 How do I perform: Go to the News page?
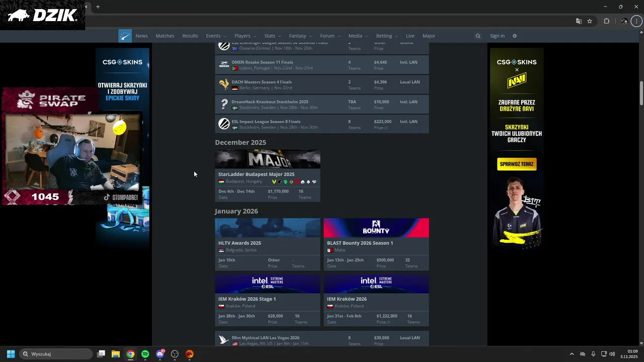pyautogui.click(x=142, y=36)
